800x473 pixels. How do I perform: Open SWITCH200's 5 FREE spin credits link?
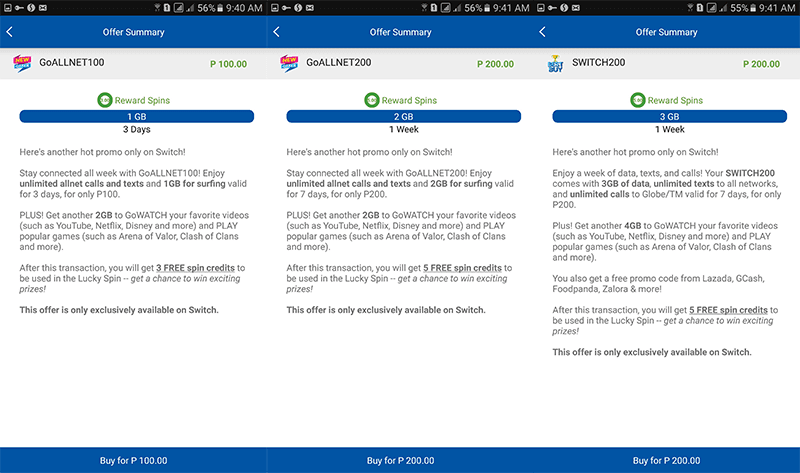pos(729,310)
